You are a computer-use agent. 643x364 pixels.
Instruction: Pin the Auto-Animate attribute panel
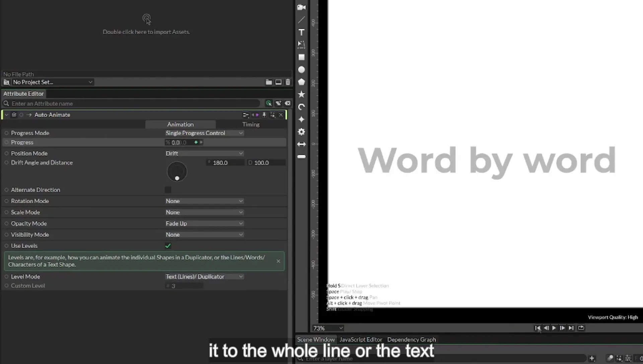[264, 115]
